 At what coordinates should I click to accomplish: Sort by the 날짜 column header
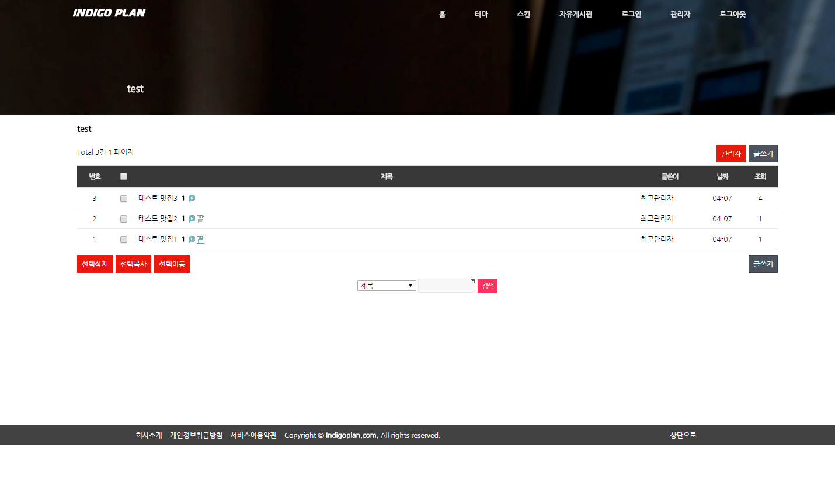click(722, 176)
